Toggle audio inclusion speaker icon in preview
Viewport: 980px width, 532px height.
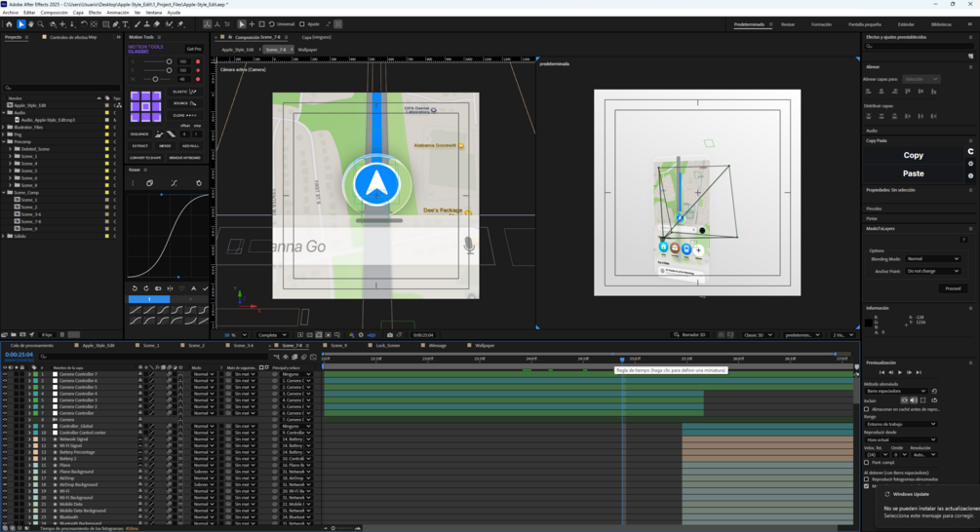point(913,400)
